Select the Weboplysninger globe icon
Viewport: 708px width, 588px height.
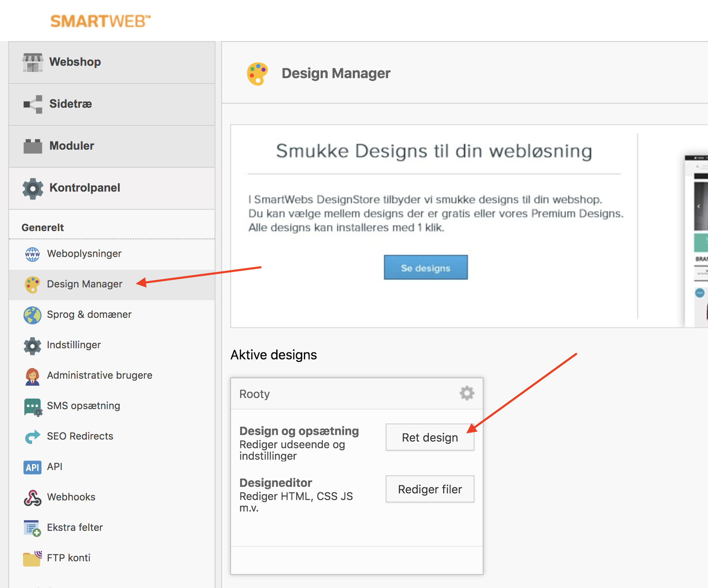click(32, 253)
